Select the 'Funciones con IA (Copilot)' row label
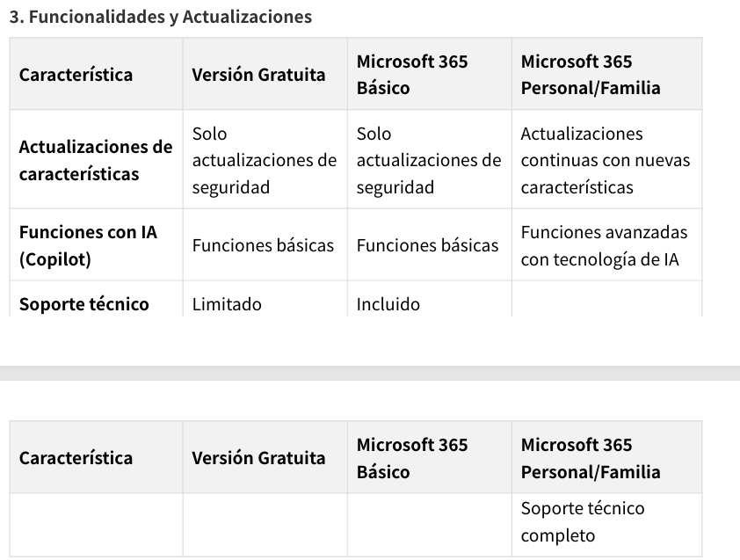The image size is (740, 560). [88, 245]
